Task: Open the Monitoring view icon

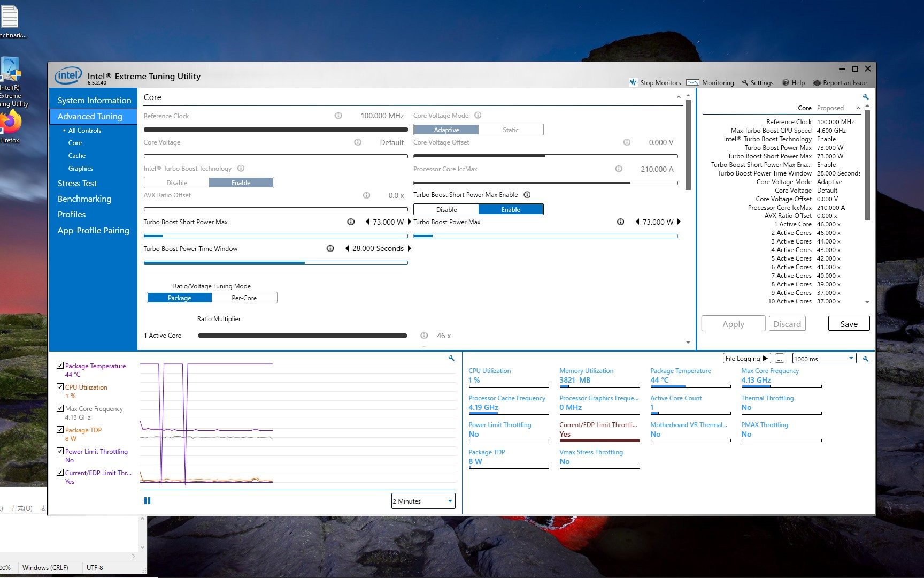Action: click(x=692, y=82)
